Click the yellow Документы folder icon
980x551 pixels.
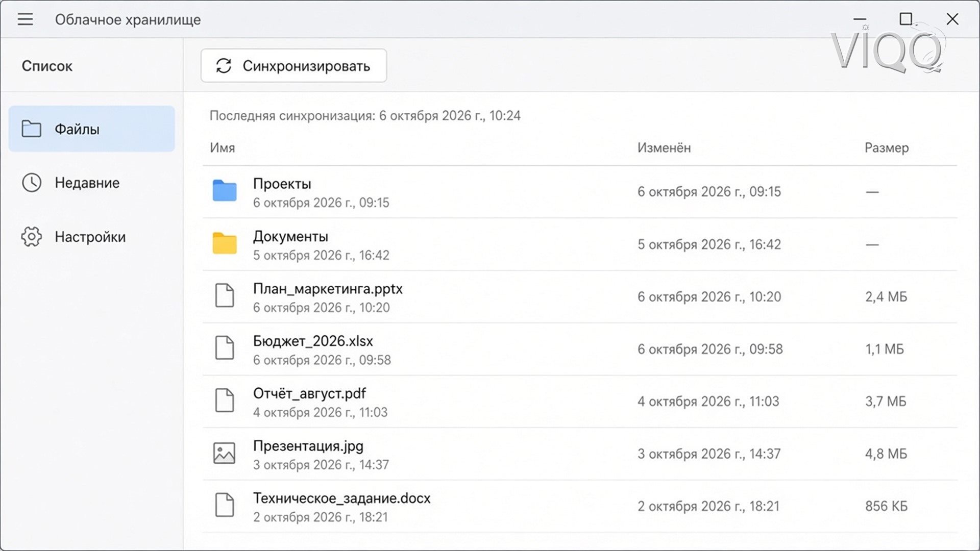click(225, 243)
